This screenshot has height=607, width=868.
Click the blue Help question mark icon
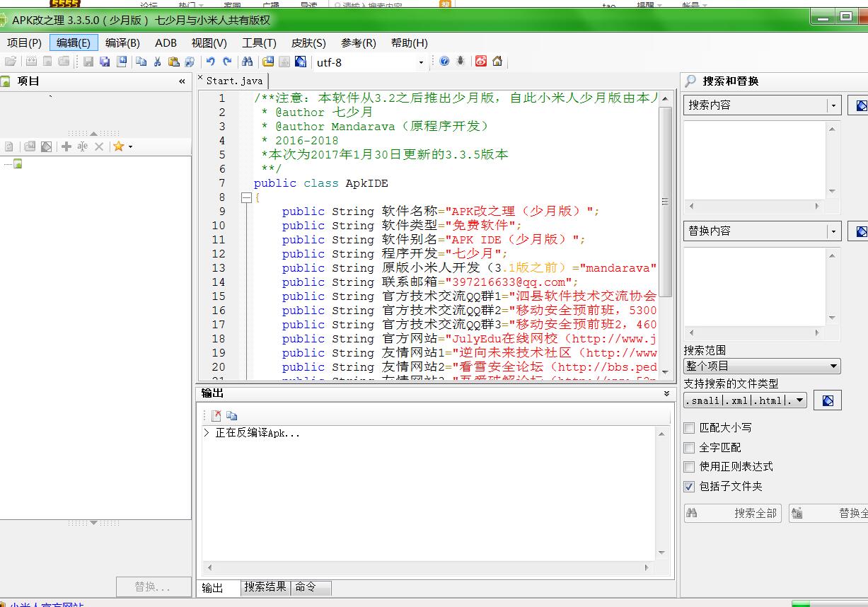tap(444, 62)
